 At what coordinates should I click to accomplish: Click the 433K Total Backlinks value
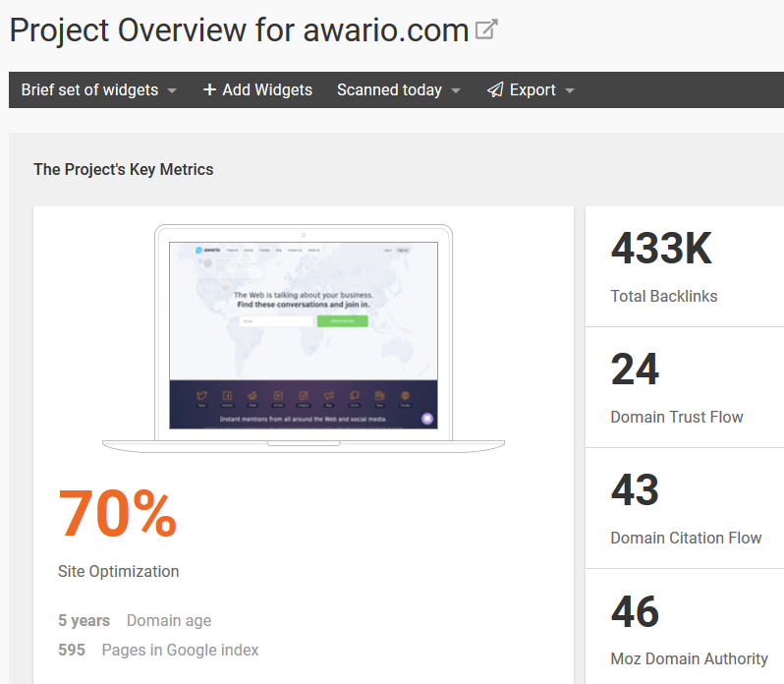point(661,248)
